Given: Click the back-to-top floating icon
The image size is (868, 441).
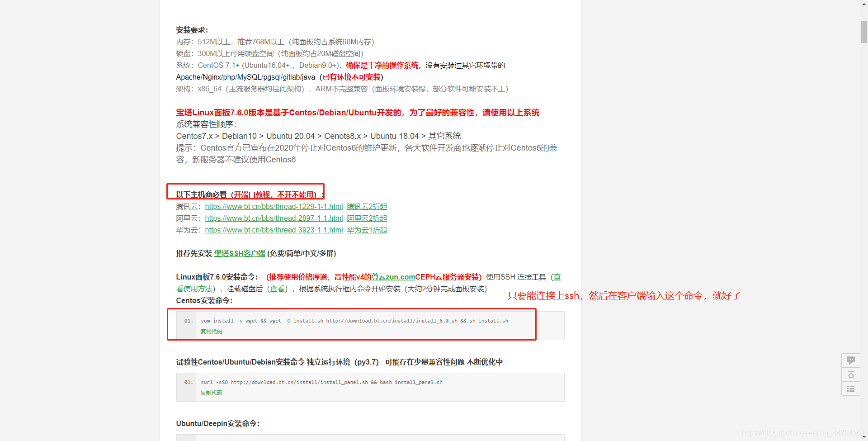Looking at the screenshot, I should click(x=850, y=375).
